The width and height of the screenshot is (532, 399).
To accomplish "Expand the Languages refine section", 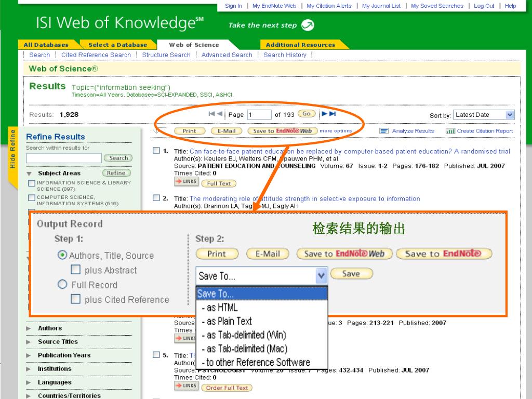I will 29,383.
